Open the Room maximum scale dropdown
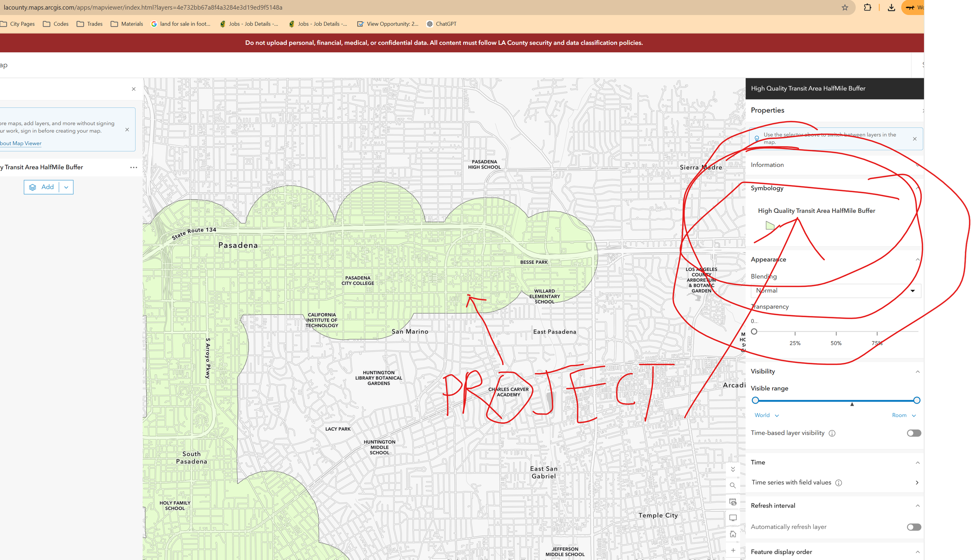The height and width of the screenshot is (560, 973). click(x=903, y=415)
